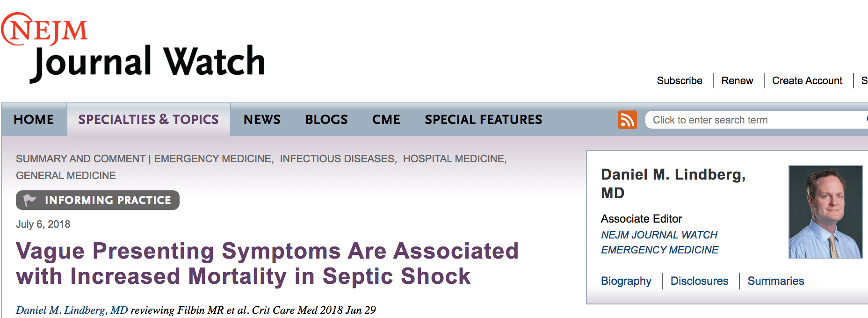
Task: Open the CME section
Action: coord(385,120)
